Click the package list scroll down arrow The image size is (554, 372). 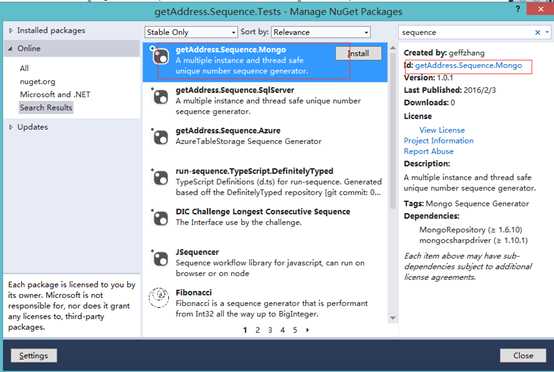click(393, 318)
